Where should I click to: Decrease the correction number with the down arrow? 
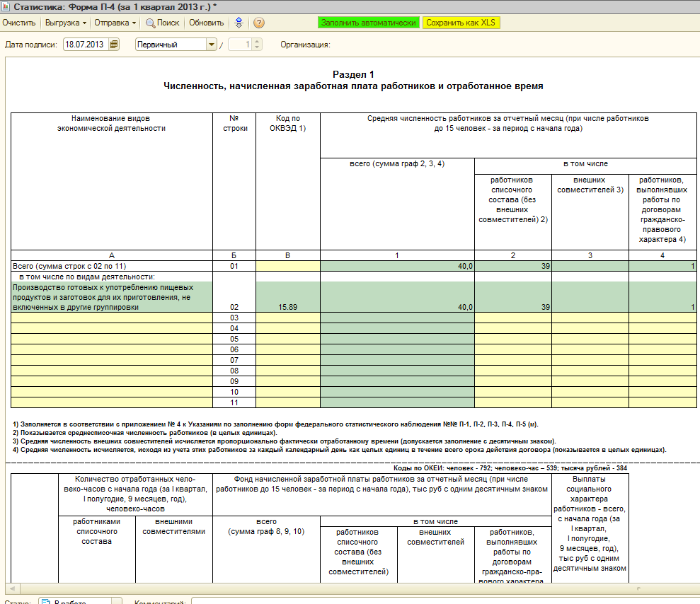click(x=257, y=47)
